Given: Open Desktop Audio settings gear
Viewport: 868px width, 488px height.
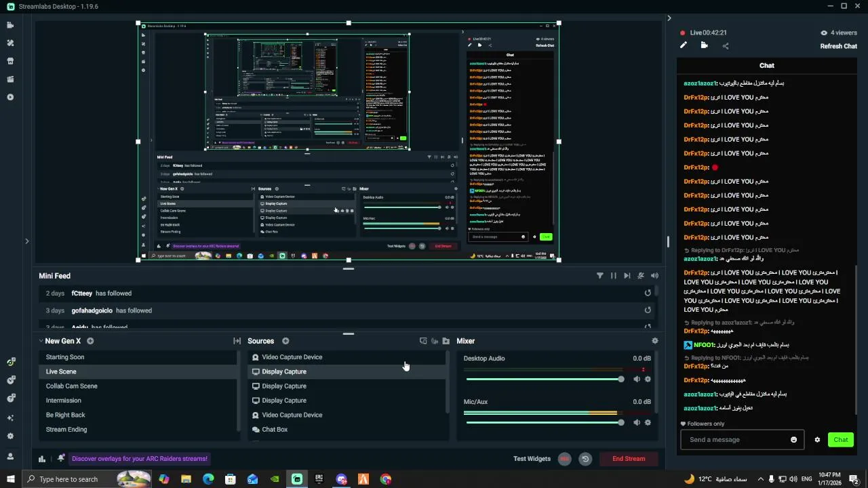Looking at the screenshot, I should [648, 379].
